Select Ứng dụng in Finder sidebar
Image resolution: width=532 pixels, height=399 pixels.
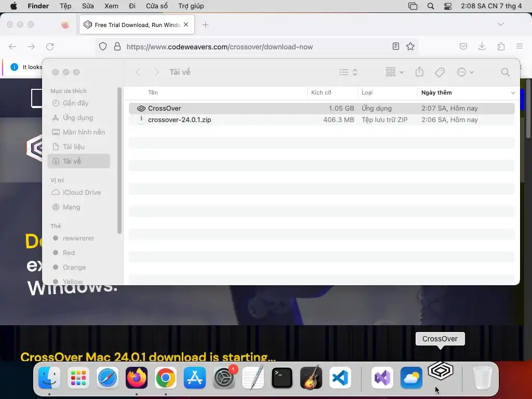click(78, 118)
